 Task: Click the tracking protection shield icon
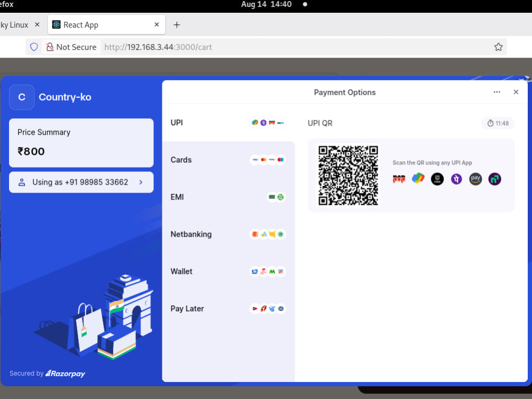[34, 47]
